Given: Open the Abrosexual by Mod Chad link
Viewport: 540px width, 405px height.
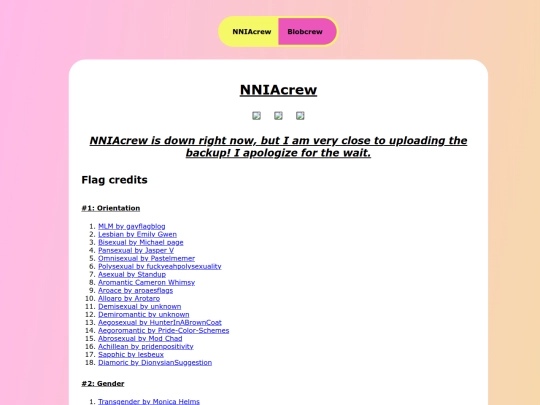Looking at the screenshot, I should [x=140, y=339].
